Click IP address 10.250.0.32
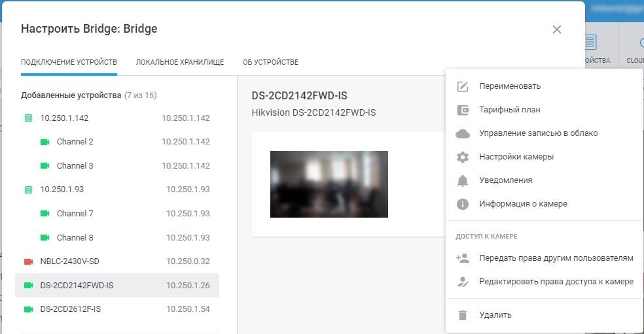 (x=188, y=261)
